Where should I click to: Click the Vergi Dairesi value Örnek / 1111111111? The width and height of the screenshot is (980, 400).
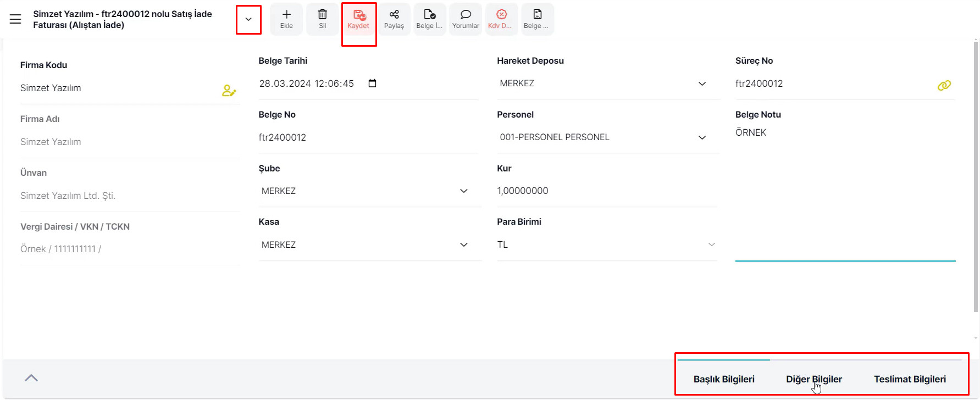click(x=61, y=249)
